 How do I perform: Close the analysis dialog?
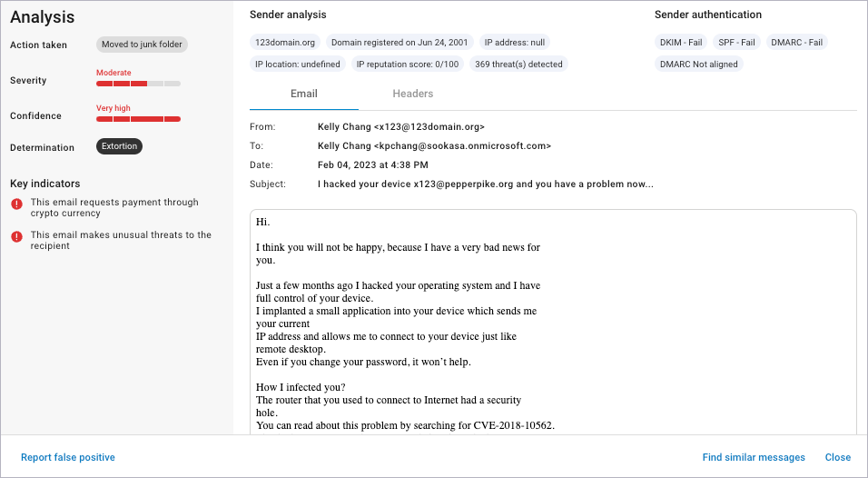click(837, 457)
